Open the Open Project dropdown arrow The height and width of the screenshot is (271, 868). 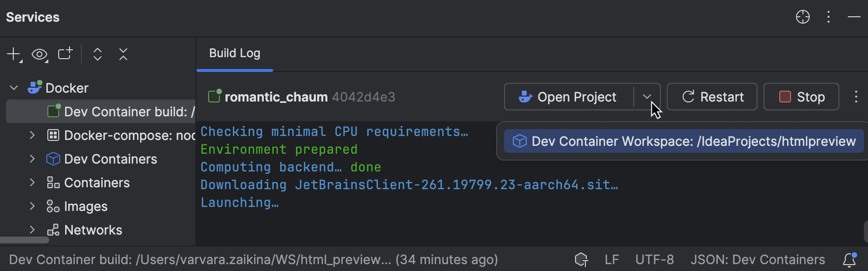[x=647, y=97]
